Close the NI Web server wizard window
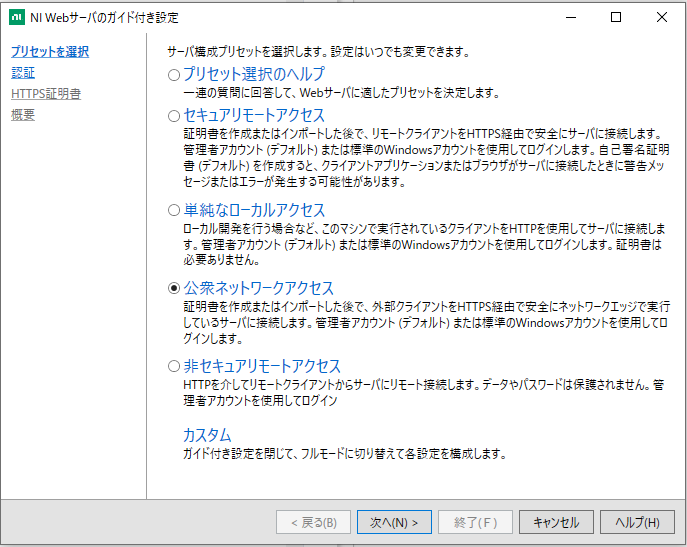The width and height of the screenshot is (687, 547). 662,18
